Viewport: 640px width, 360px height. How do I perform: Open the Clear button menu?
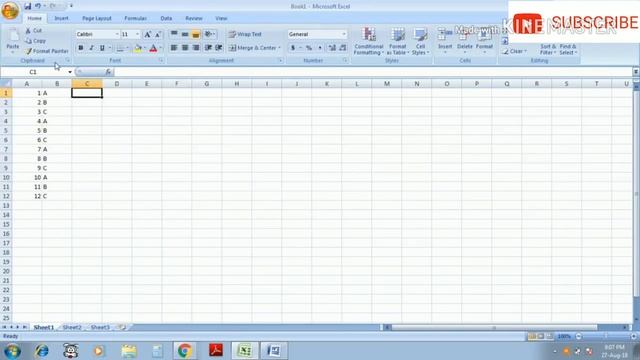click(515, 51)
